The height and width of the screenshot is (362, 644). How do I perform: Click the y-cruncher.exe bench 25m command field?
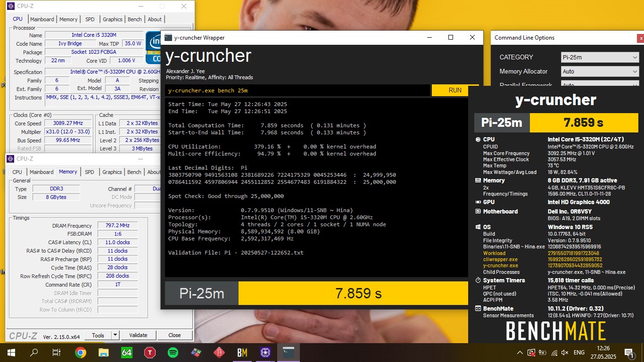[x=297, y=90]
